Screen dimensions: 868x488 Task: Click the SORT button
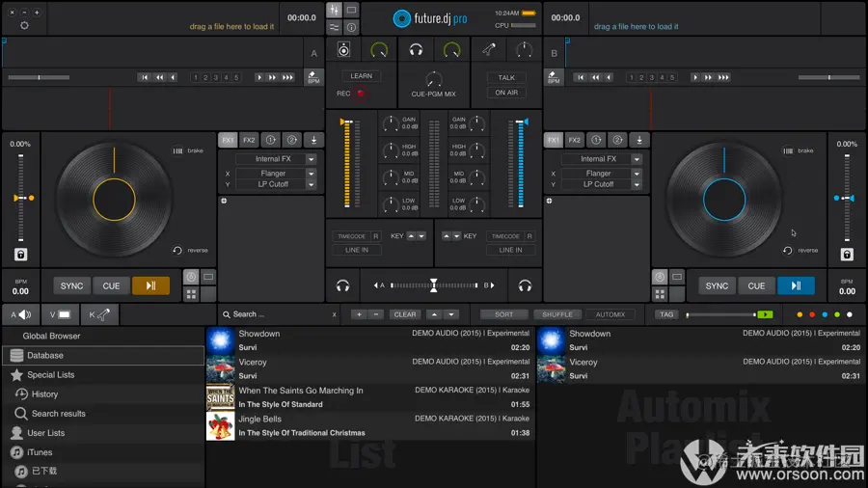503,314
